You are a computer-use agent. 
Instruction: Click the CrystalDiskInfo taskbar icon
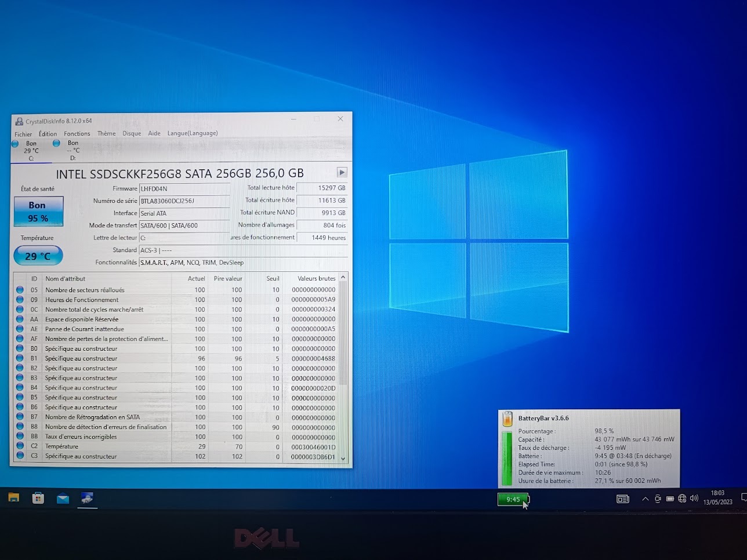pyautogui.click(x=87, y=498)
